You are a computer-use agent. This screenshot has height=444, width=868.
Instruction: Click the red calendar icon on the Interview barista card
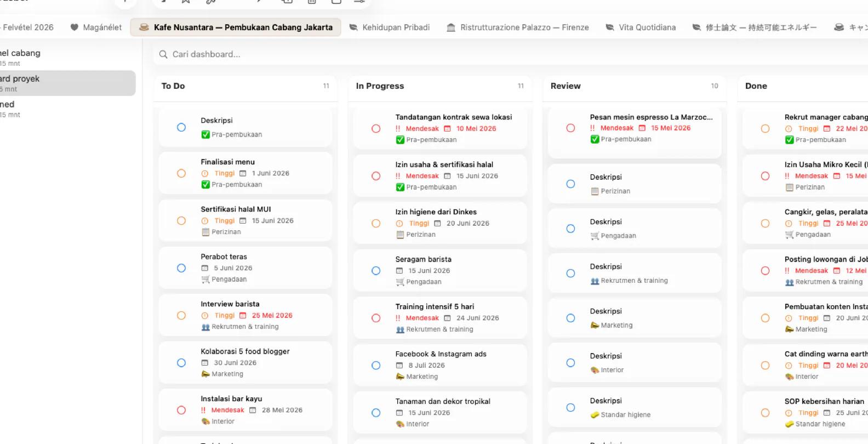243,316
